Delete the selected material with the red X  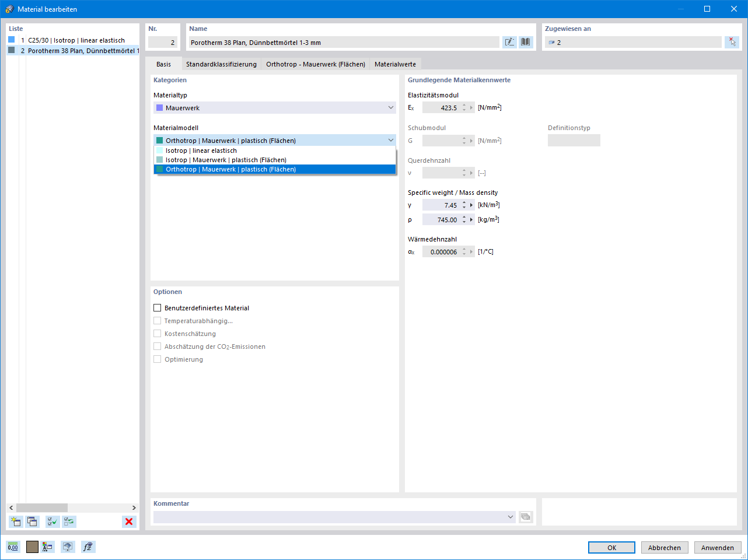(x=129, y=521)
